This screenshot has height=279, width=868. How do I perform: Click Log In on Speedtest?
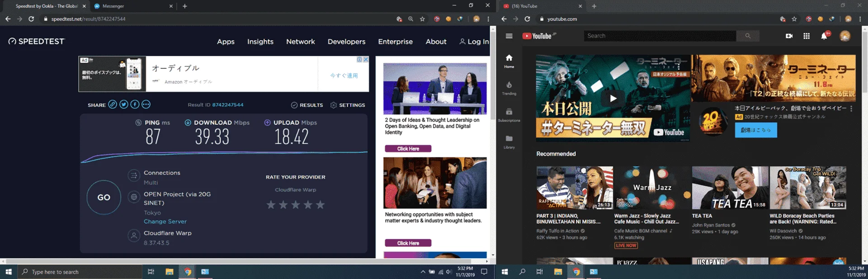(x=474, y=42)
